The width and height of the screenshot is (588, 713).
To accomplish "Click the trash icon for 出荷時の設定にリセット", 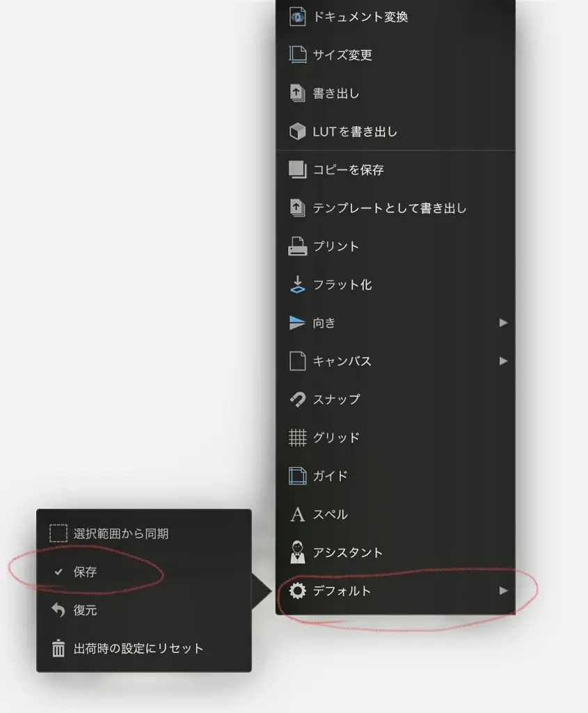I will click(x=58, y=648).
